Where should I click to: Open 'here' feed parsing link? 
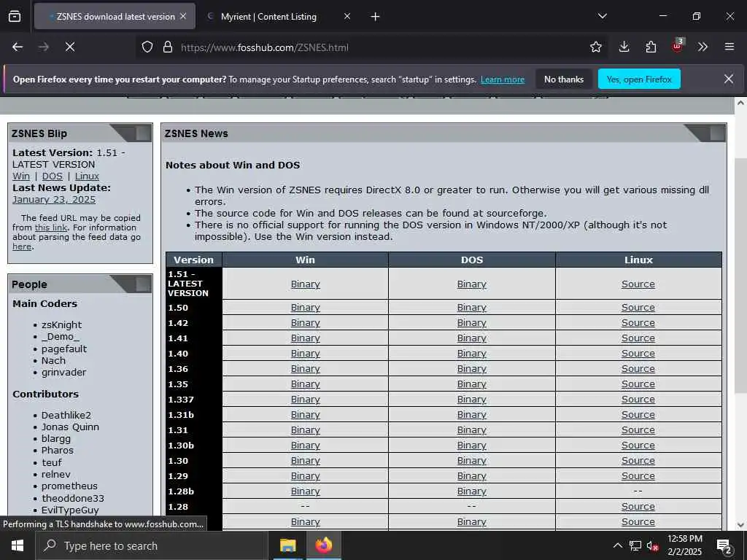22,246
